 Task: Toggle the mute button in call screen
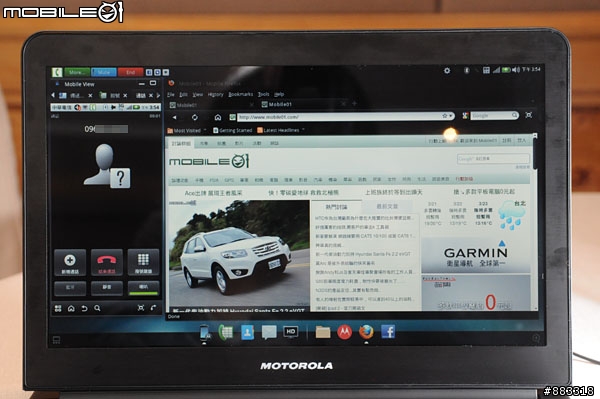pos(107,288)
